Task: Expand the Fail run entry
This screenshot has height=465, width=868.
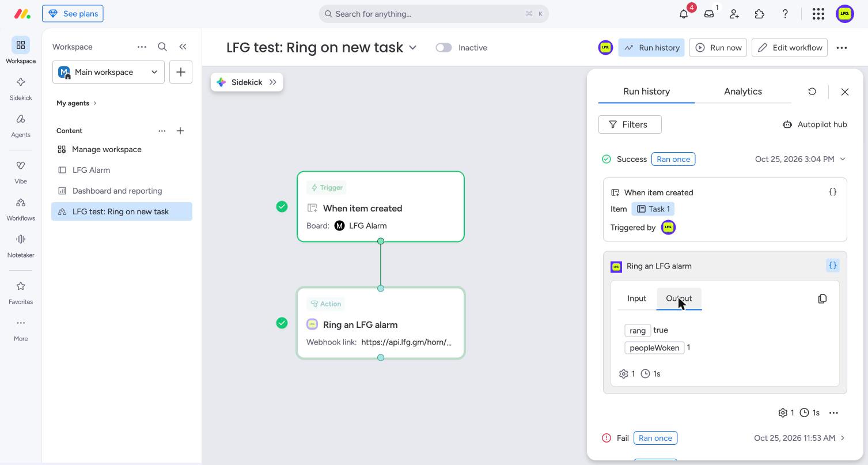Action: click(x=843, y=438)
